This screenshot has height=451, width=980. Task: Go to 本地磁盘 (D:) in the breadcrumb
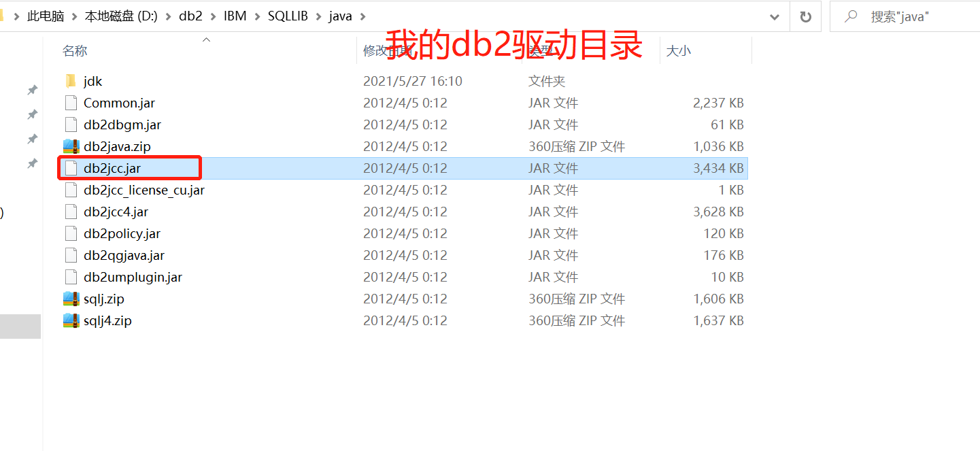tap(120, 16)
